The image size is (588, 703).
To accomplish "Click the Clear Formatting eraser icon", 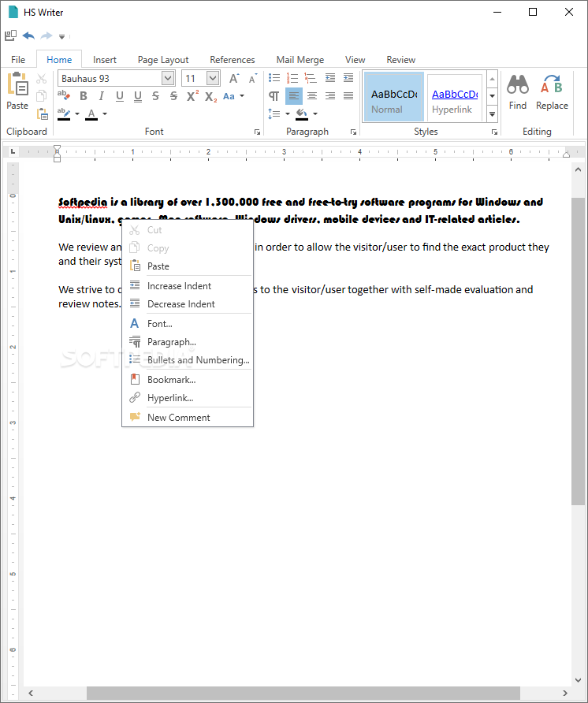I will (x=64, y=95).
